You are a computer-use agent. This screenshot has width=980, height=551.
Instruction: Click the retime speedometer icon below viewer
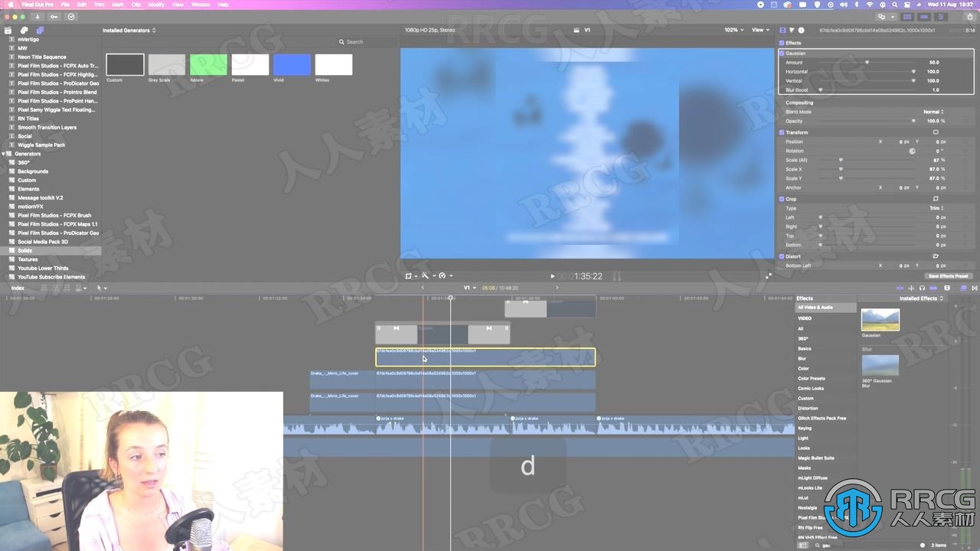pos(443,275)
